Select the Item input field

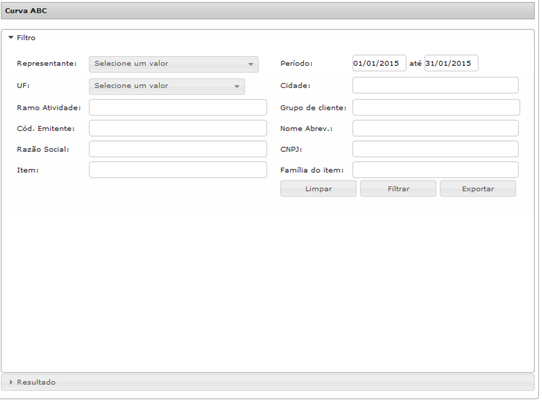(178, 170)
